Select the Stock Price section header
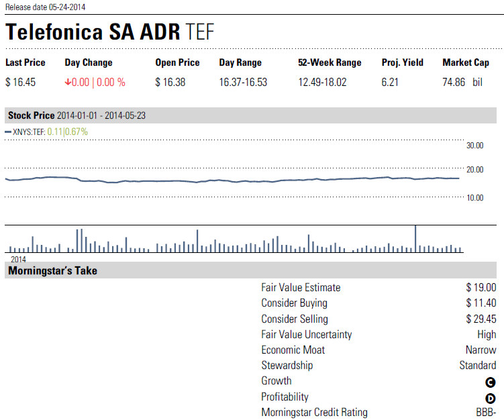 click(x=31, y=115)
